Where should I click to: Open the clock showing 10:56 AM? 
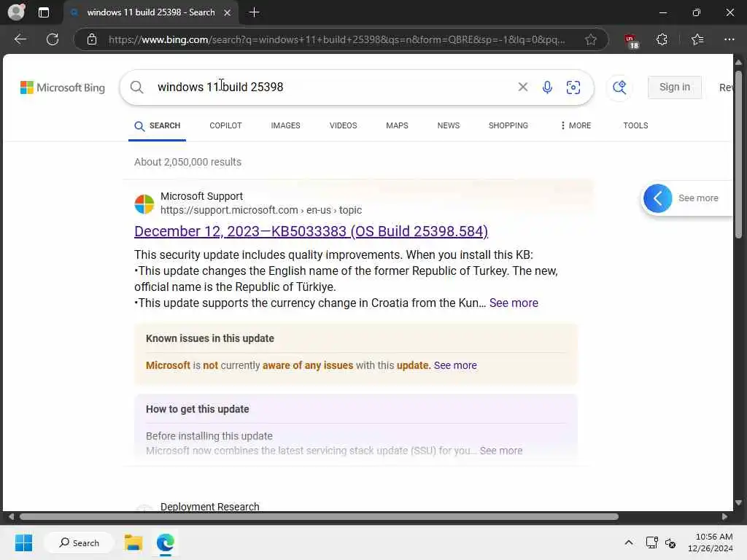point(710,542)
